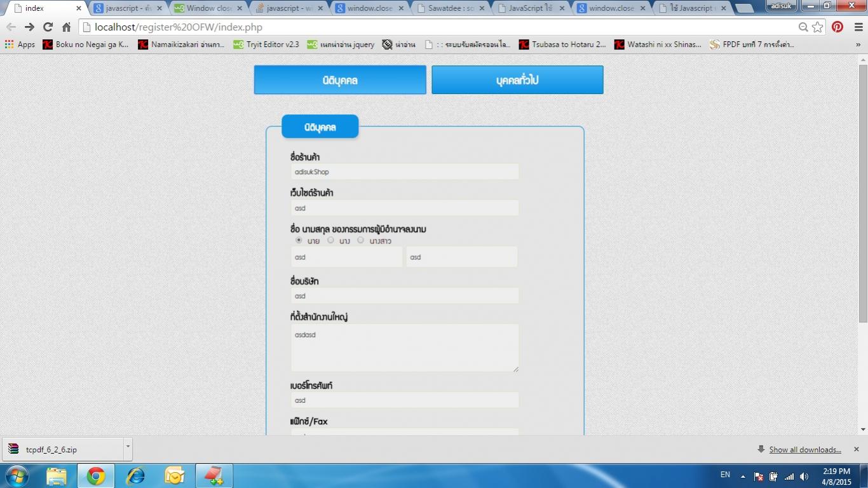
Task: Click the adisuk profile button
Action: (x=781, y=6)
